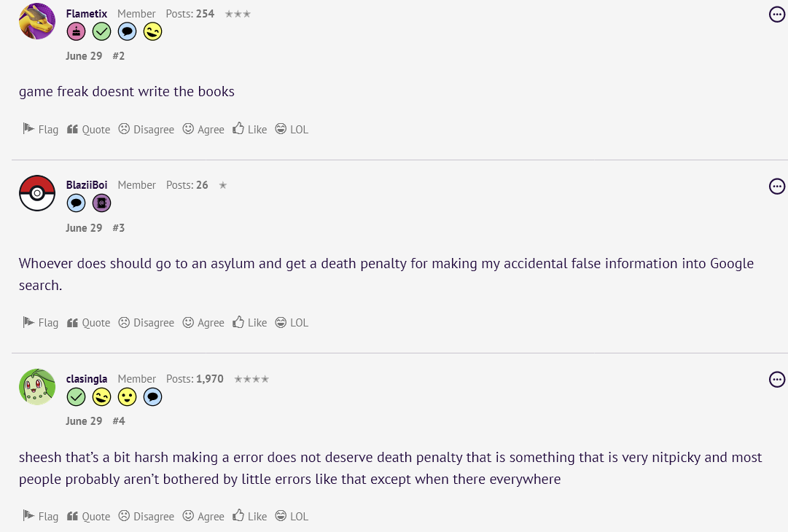The width and height of the screenshot is (788, 532).
Task: Open options menu for Flametix's post
Action: [777, 15]
